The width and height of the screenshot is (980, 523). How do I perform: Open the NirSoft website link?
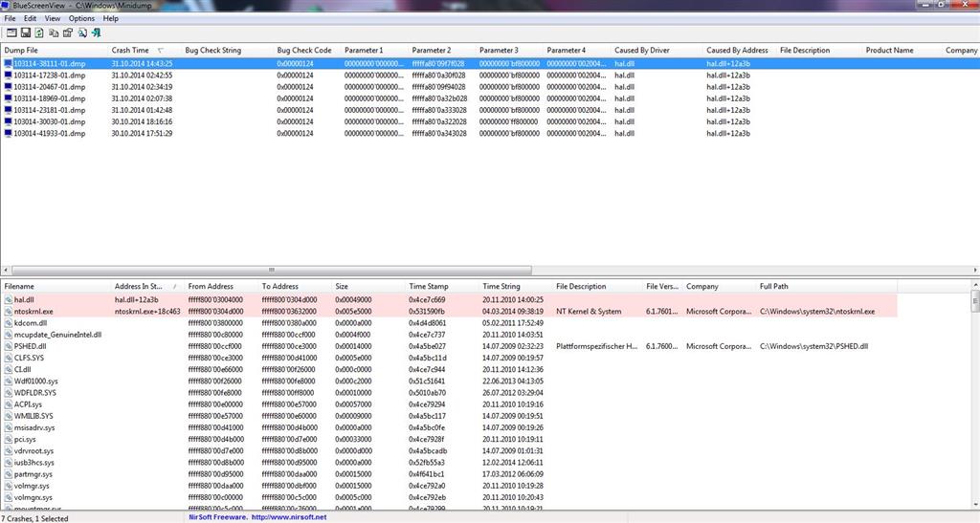click(x=289, y=517)
